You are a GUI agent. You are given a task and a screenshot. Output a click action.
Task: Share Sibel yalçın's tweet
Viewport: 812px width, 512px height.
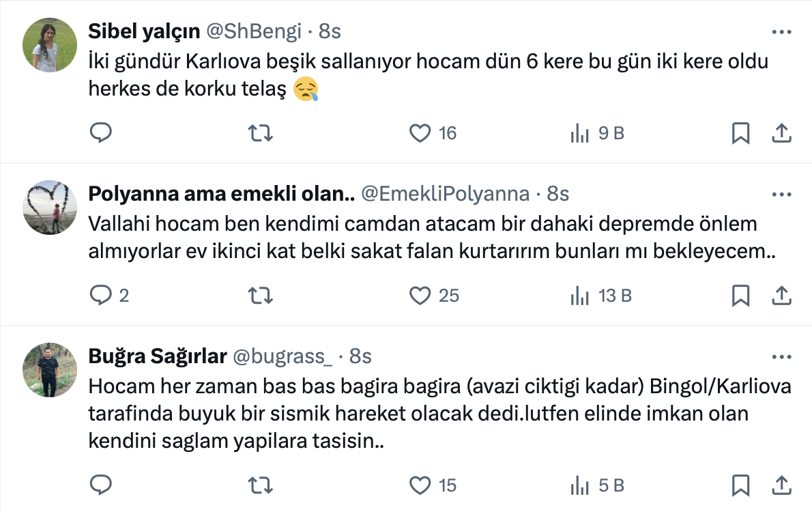pyautogui.click(x=781, y=132)
